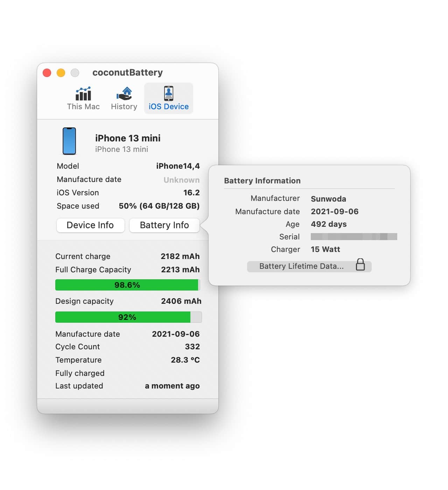This screenshot has width=448, height=490.
Task: Click the space used value 50% (64 GB/128 GB)
Action: tap(159, 206)
